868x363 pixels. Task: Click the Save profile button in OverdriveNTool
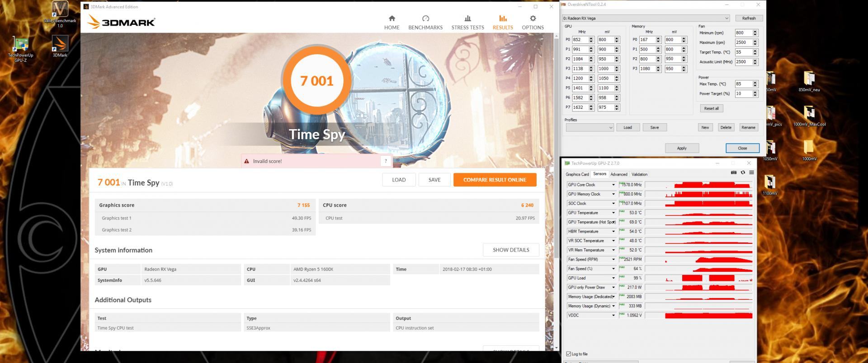click(654, 127)
